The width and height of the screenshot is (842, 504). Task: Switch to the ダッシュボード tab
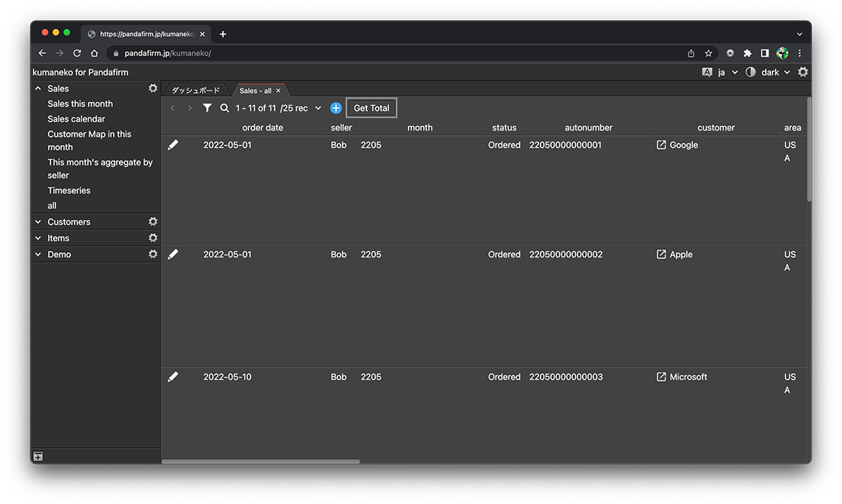coord(196,91)
